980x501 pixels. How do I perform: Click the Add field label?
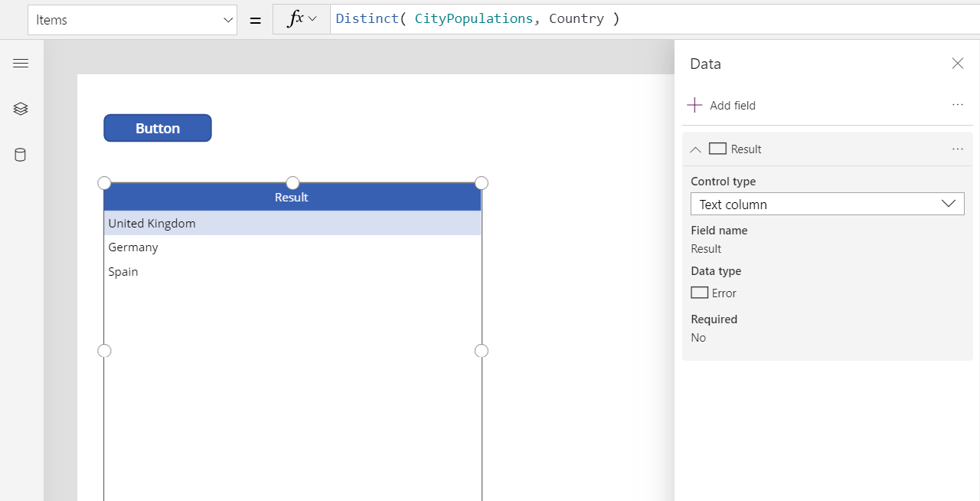tap(733, 106)
